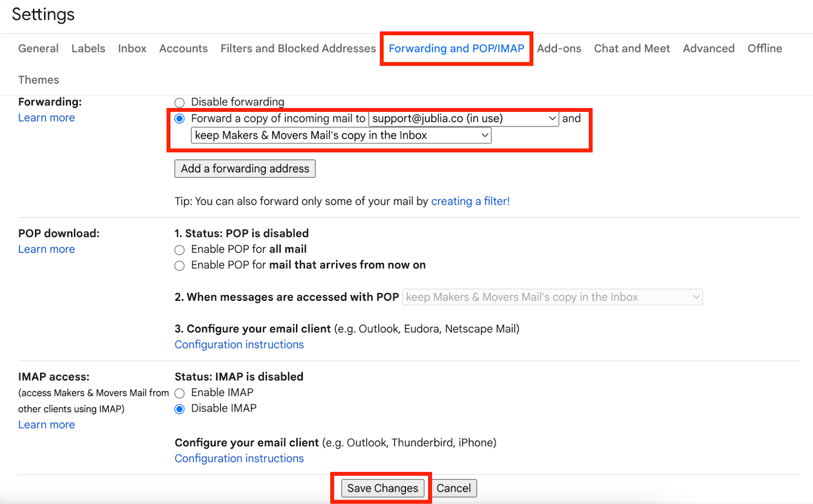Select the Disable forwarding radio button
This screenshot has height=504, width=813.
pyautogui.click(x=179, y=102)
